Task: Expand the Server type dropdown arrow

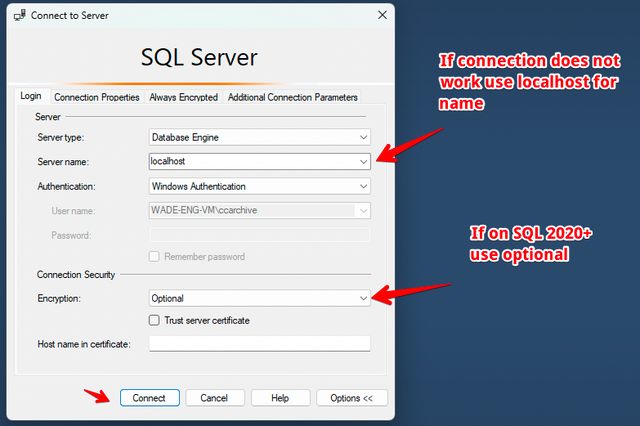Action: [x=363, y=138]
